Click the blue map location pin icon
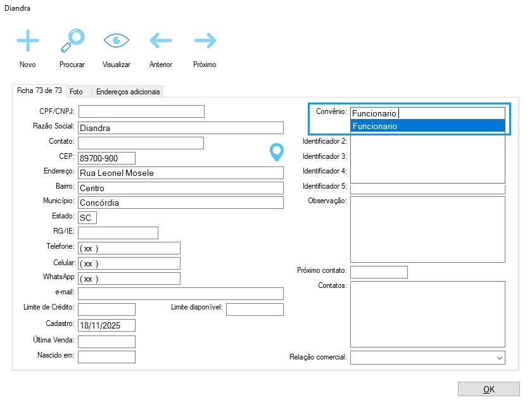The height and width of the screenshot is (407, 532). 276,152
